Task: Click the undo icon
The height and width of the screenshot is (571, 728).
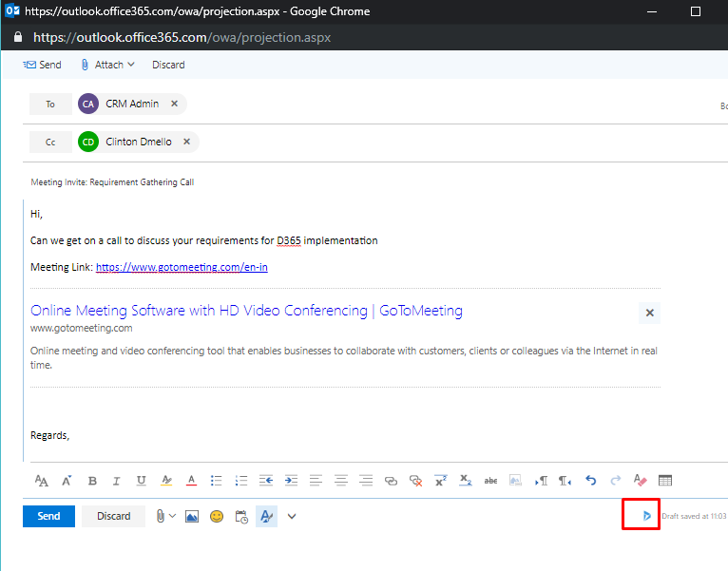Action: 590,481
